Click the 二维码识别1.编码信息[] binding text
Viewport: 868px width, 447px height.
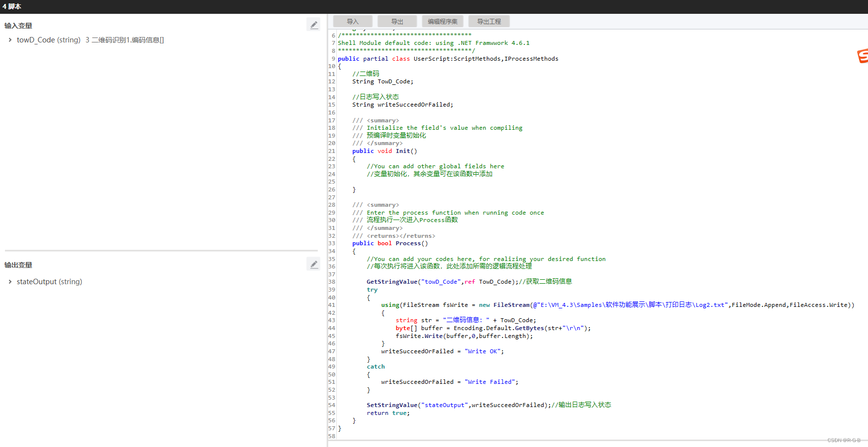coord(128,40)
